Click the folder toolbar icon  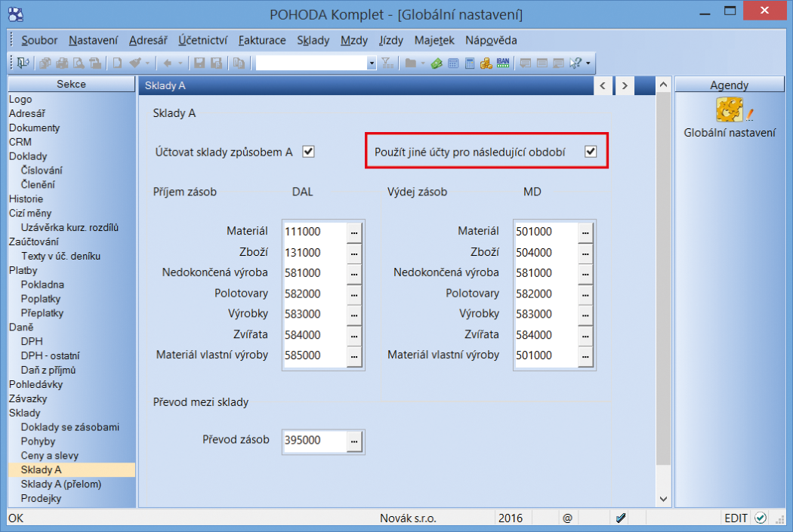[411, 63]
